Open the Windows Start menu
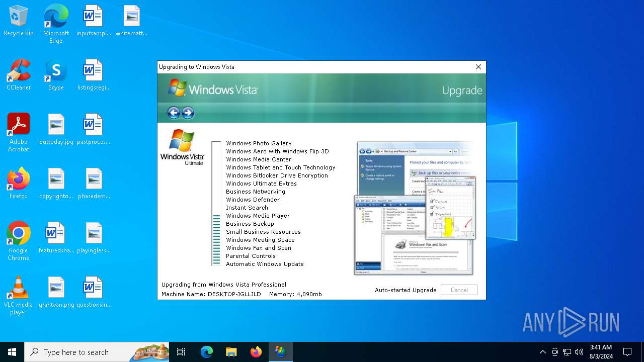This screenshot has width=644, height=362. point(12,352)
